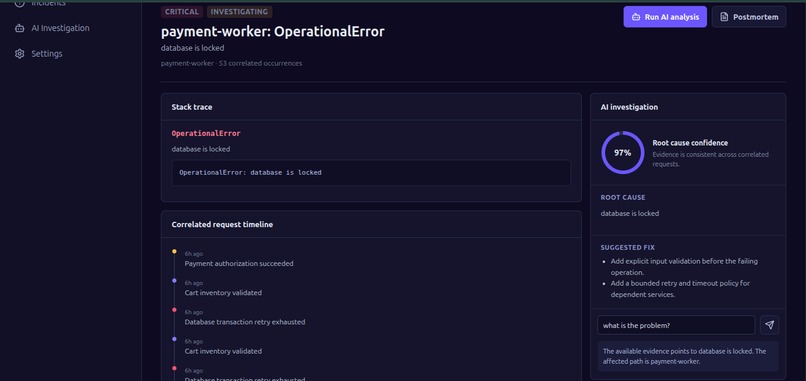Open the Postmortem report
This screenshot has width=806, height=381.
(x=748, y=17)
